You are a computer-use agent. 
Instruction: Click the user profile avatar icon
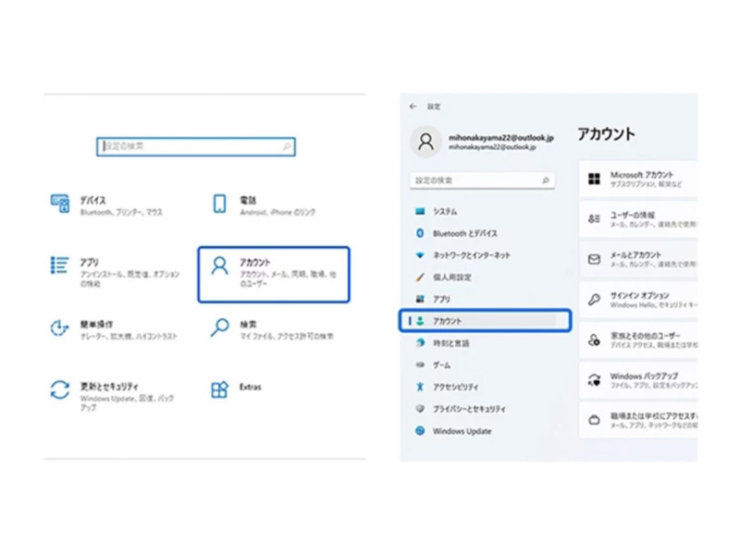click(x=427, y=141)
